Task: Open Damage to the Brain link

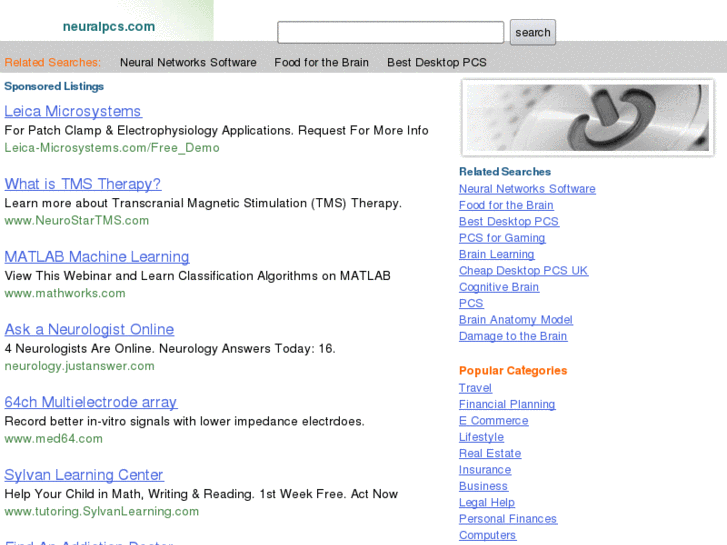Action: click(x=513, y=336)
